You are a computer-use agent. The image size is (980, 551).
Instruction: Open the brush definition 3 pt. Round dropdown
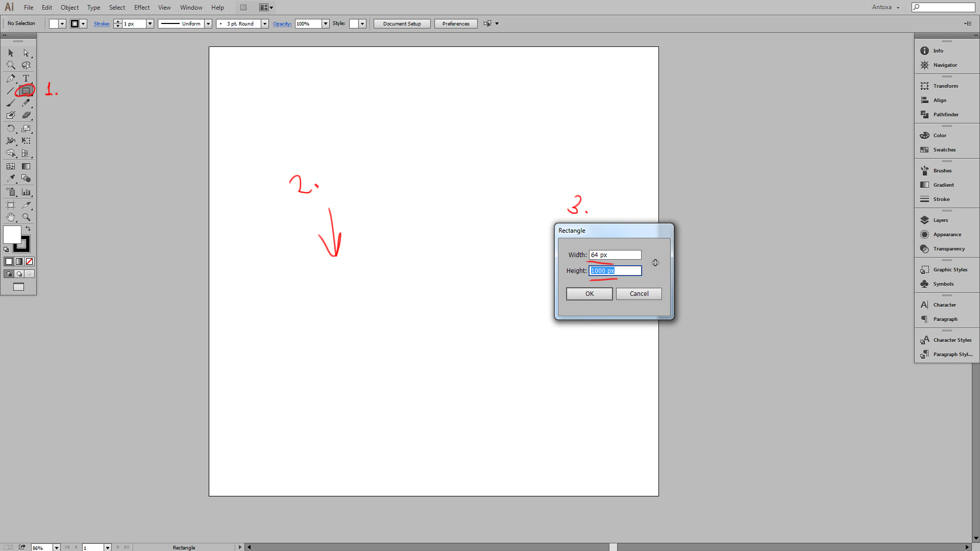point(265,24)
